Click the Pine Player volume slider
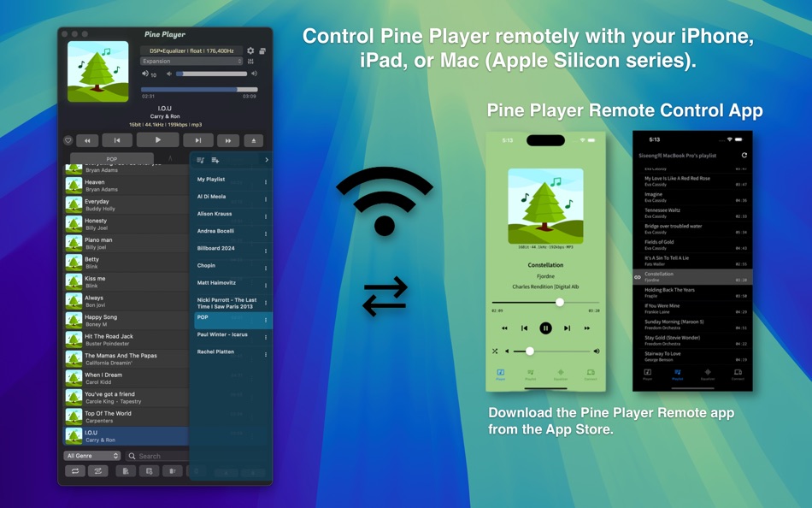The image size is (812, 508). 211,74
